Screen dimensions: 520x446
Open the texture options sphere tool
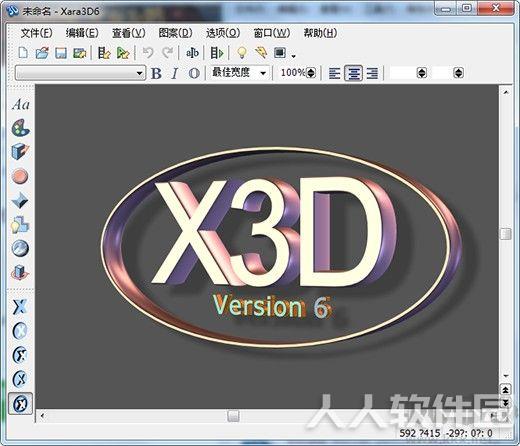pyautogui.click(x=20, y=248)
